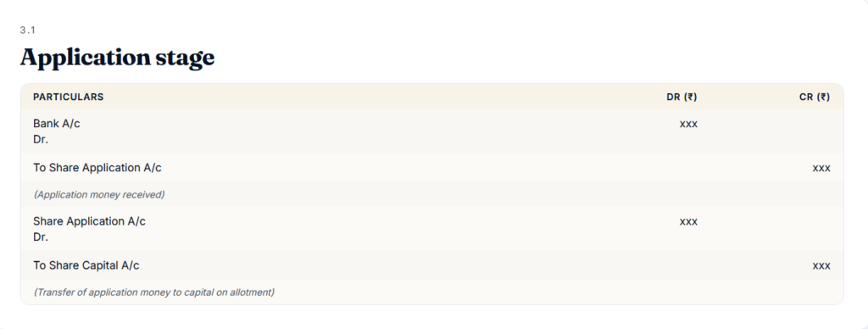Select the Share Application A/c Dr. entry
The height and width of the screenshot is (329, 868).
tap(89, 229)
